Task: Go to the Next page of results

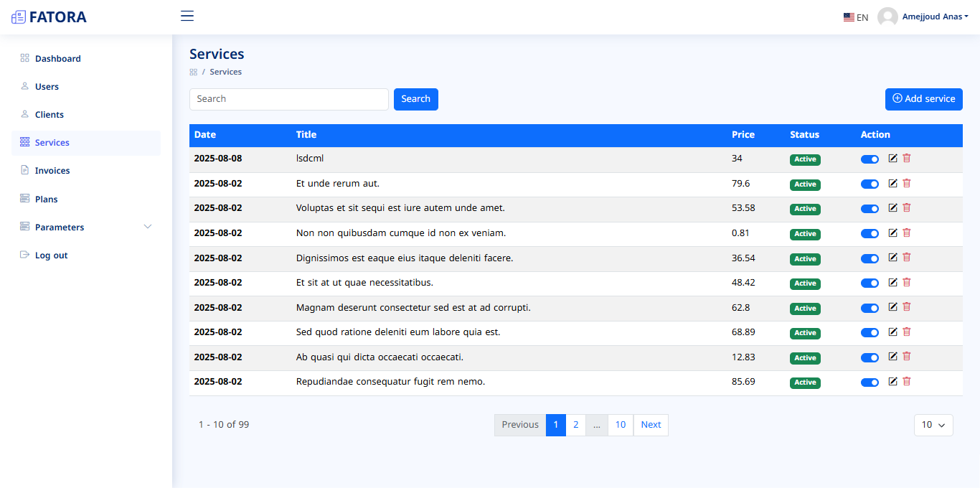Action: click(x=651, y=425)
